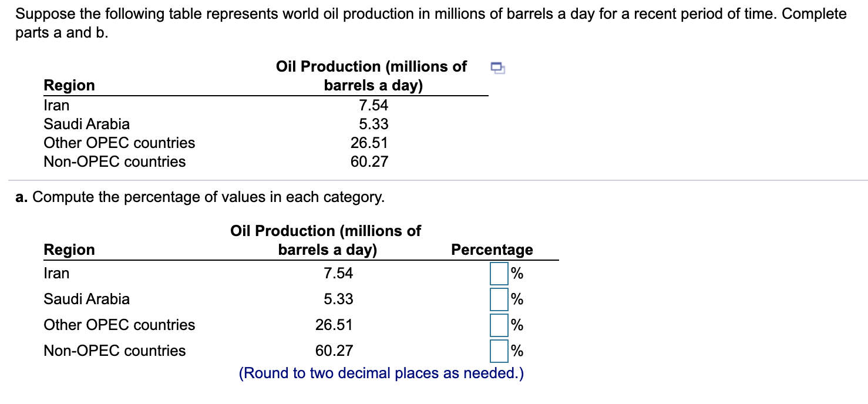Select Other OPEC countries label in top table

pos(119,143)
